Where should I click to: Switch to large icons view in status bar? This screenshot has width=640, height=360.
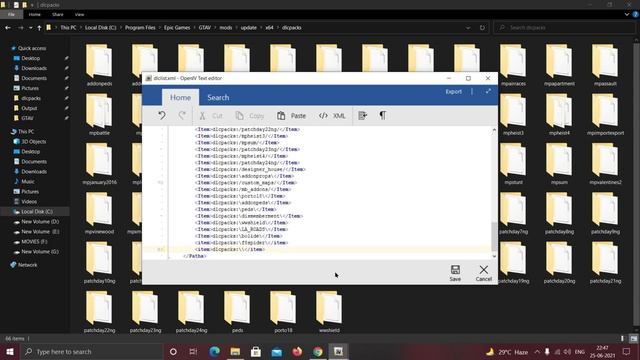click(633, 339)
